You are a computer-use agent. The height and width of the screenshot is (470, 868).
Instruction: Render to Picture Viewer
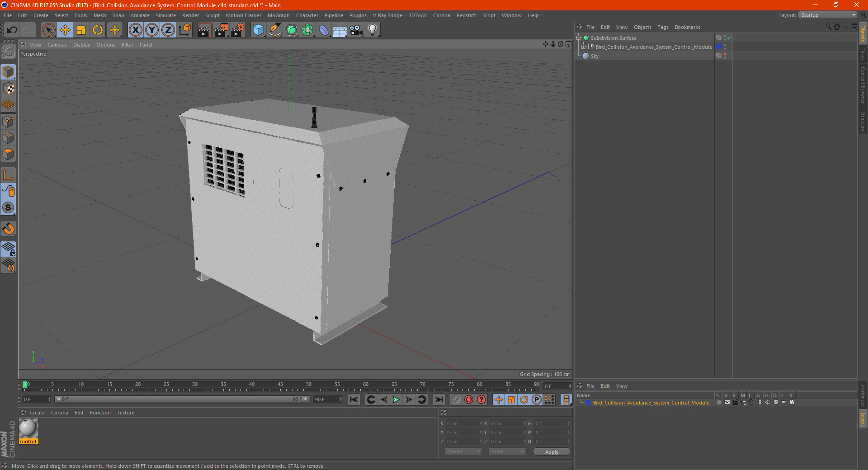221,30
